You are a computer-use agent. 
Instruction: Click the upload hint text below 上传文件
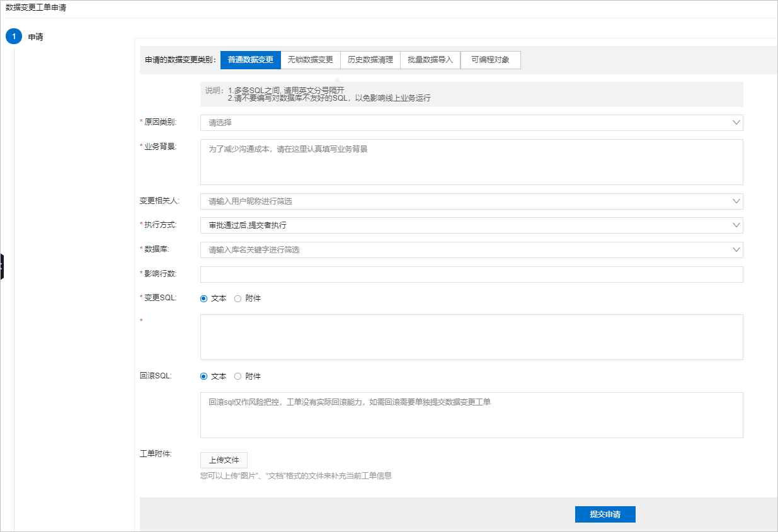(x=295, y=476)
